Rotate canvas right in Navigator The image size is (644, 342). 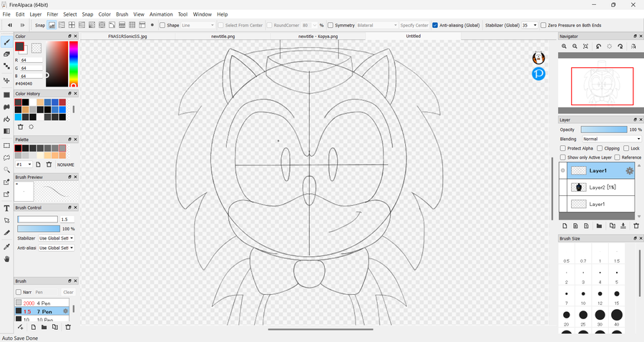click(620, 47)
